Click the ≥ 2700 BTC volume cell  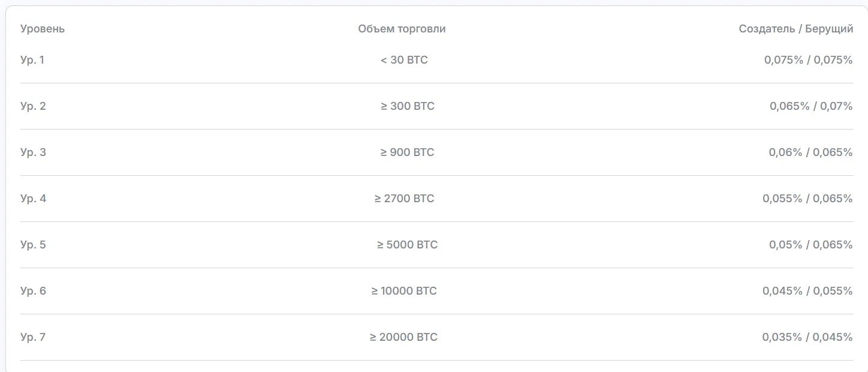(404, 199)
